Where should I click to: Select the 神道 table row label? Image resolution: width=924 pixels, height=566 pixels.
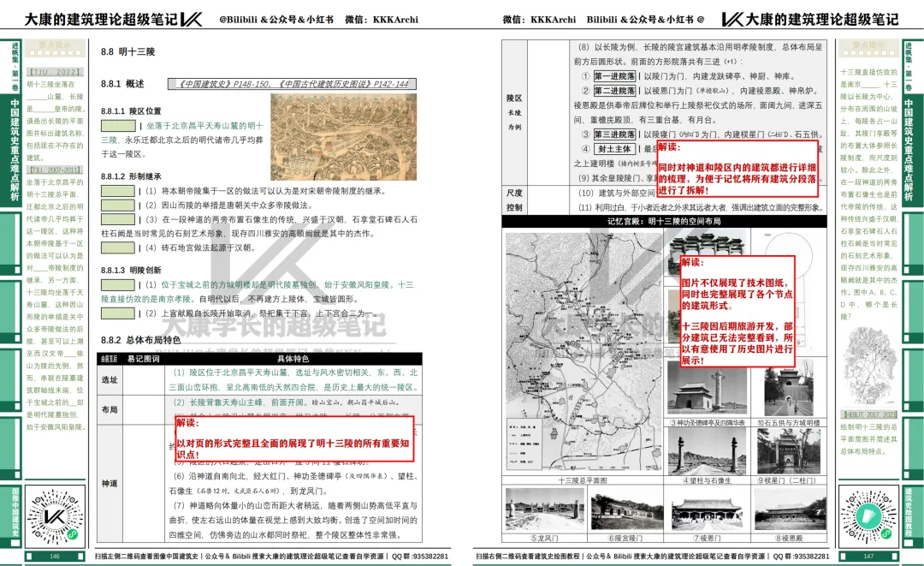110,484
